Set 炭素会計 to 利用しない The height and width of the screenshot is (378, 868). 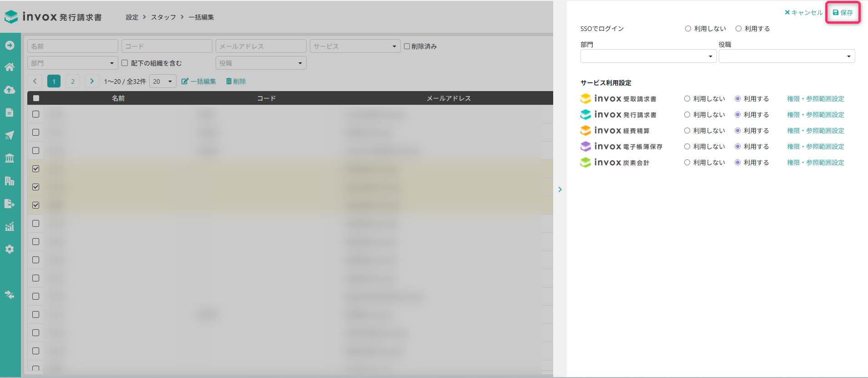(687, 163)
